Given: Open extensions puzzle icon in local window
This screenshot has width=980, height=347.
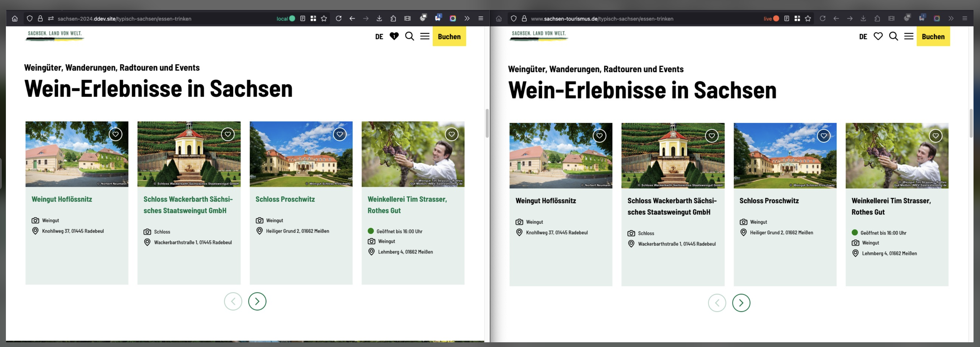Looking at the screenshot, I should point(393,19).
